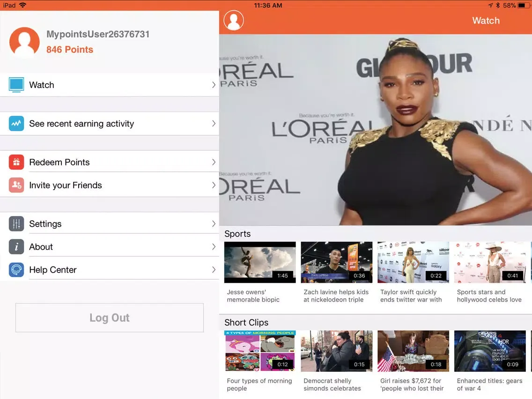Tap the title "Jesse owens' memorable biopic"
Viewport: 532px width, 399px height.
point(253,296)
